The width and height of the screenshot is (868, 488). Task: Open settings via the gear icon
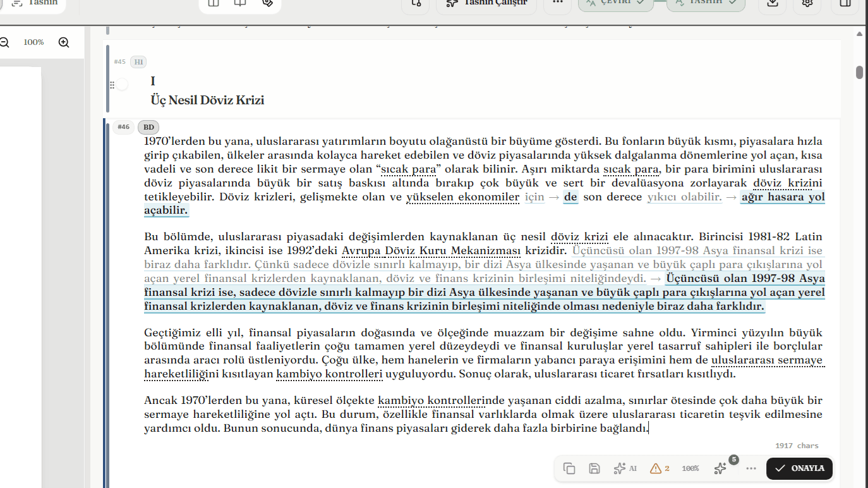[x=807, y=3]
